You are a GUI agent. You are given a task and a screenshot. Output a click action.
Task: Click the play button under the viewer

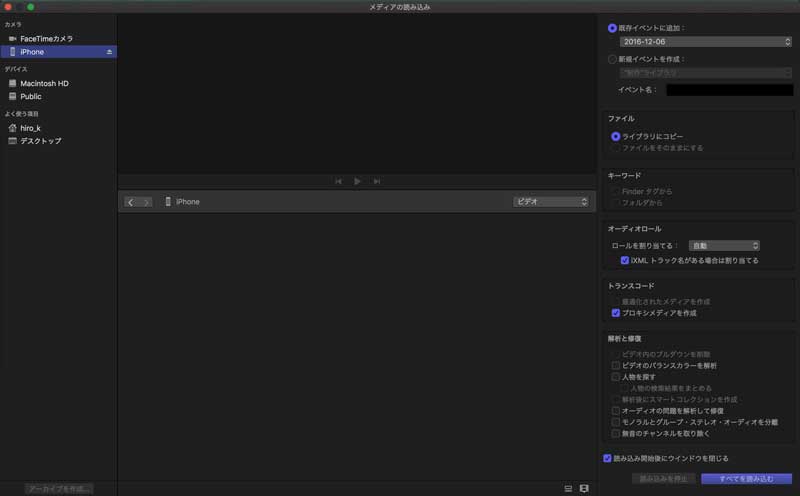tap(357, 181)
